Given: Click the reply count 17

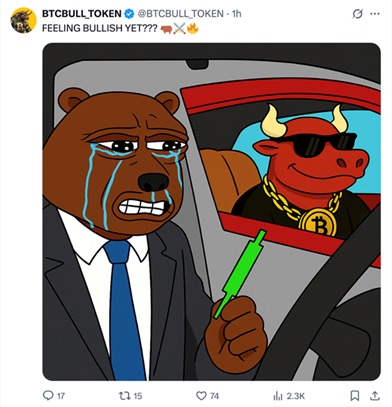Looking at the screenshot, I should [61, 396].
